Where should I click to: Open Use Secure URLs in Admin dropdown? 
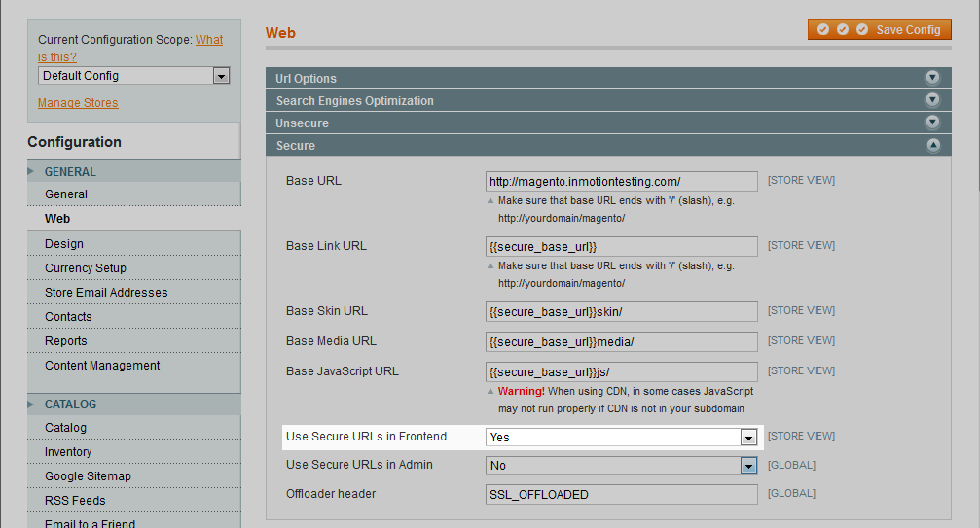(621, 466)
